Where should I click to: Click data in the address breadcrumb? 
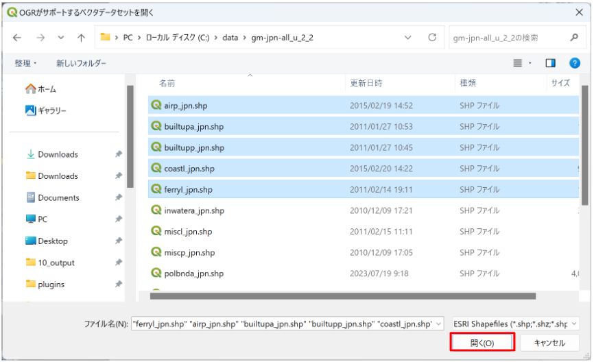tap(230, 38)
